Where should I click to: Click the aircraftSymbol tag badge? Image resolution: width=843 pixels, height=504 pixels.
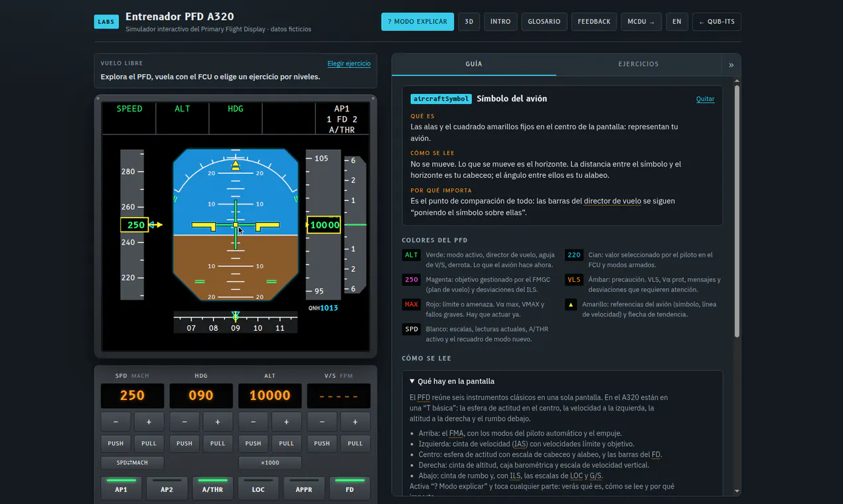pos(441,99)
